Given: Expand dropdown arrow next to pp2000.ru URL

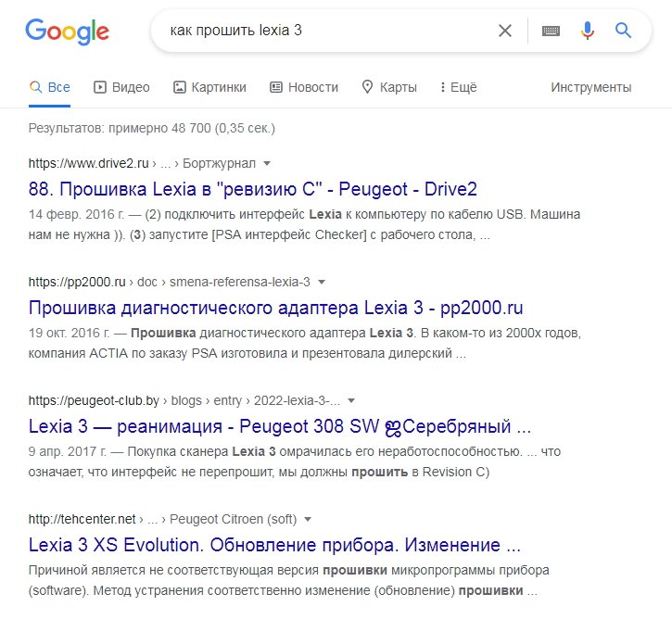Looking at the screenshot, I should coord(322,282).
